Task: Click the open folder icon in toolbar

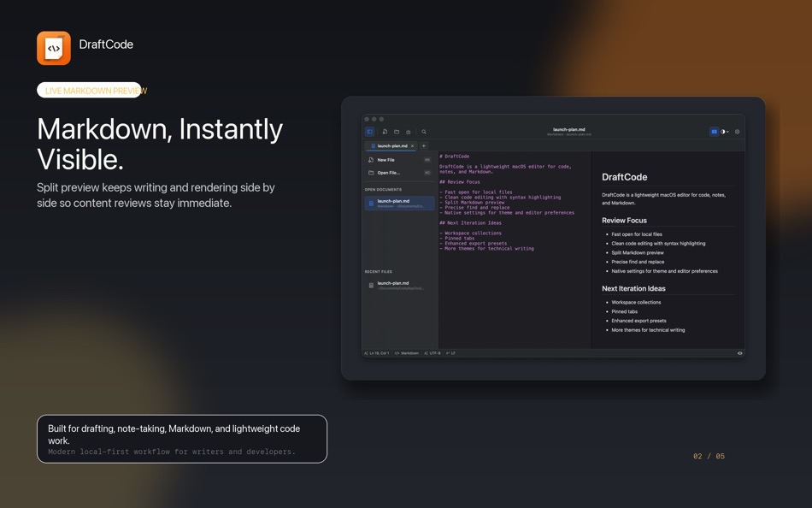Action: (x=397, y=132)
